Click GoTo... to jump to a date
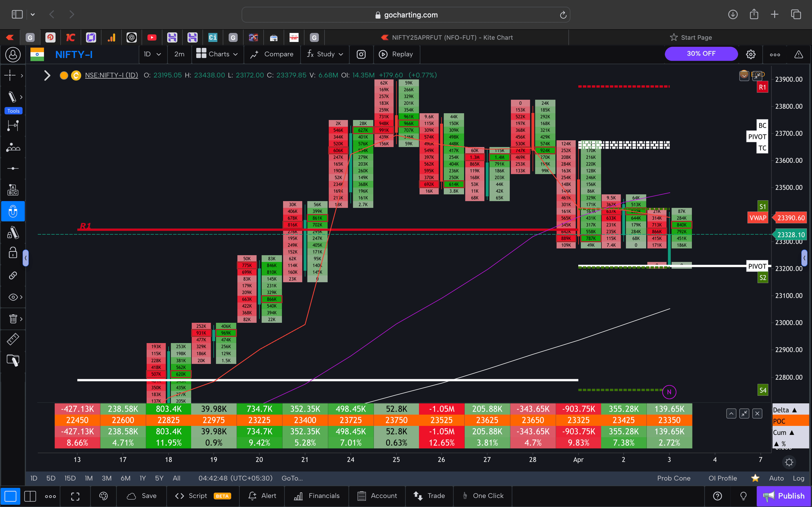The width and height of the screenshot is (812, 507). point(292,478)
